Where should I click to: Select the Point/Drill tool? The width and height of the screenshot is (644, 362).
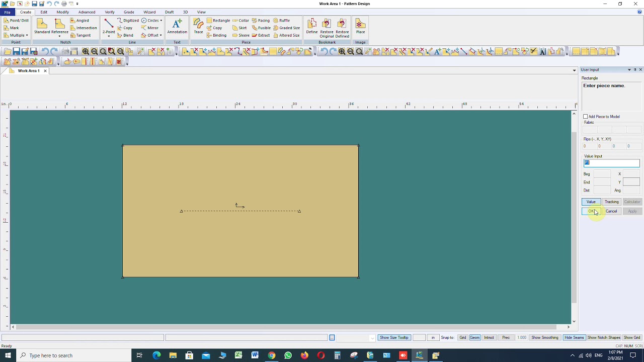(16, 21)
